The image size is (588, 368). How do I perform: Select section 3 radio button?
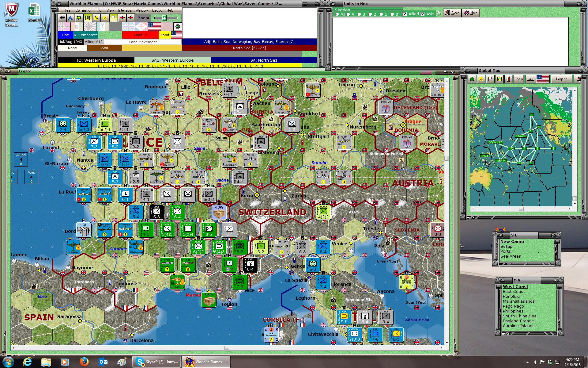[359, 14]
